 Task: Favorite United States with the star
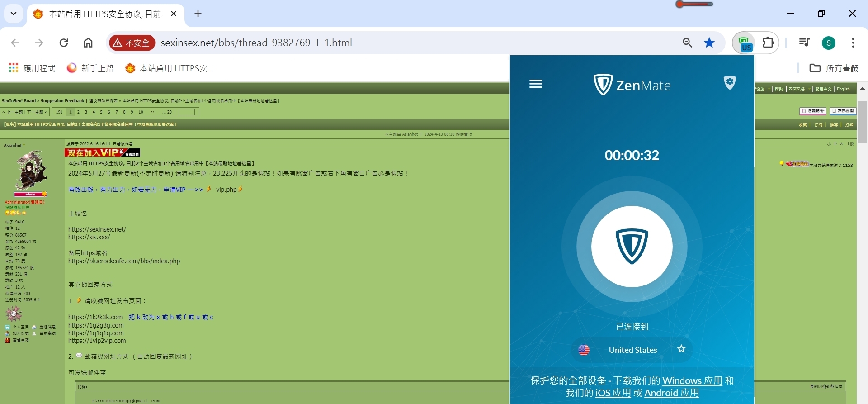tap(681, 349)
